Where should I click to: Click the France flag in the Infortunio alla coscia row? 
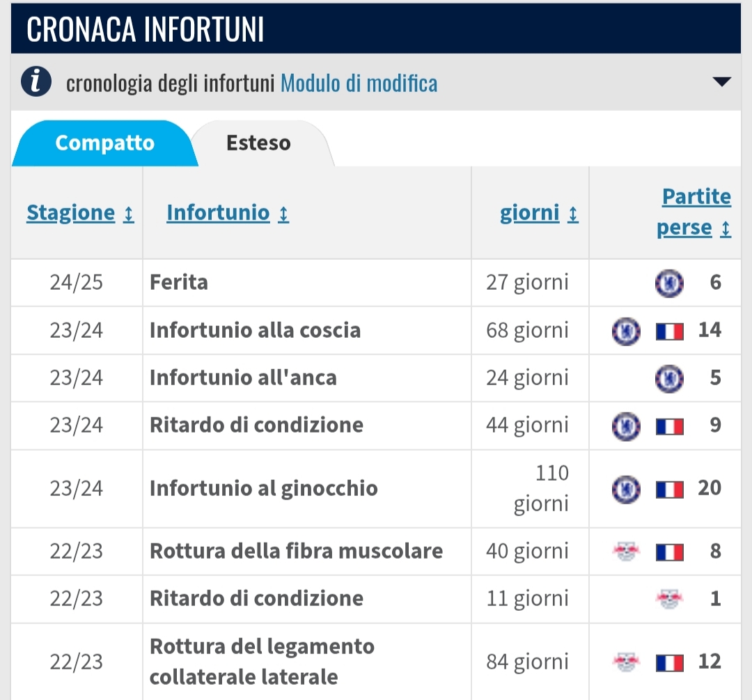[x=670, y=331]
